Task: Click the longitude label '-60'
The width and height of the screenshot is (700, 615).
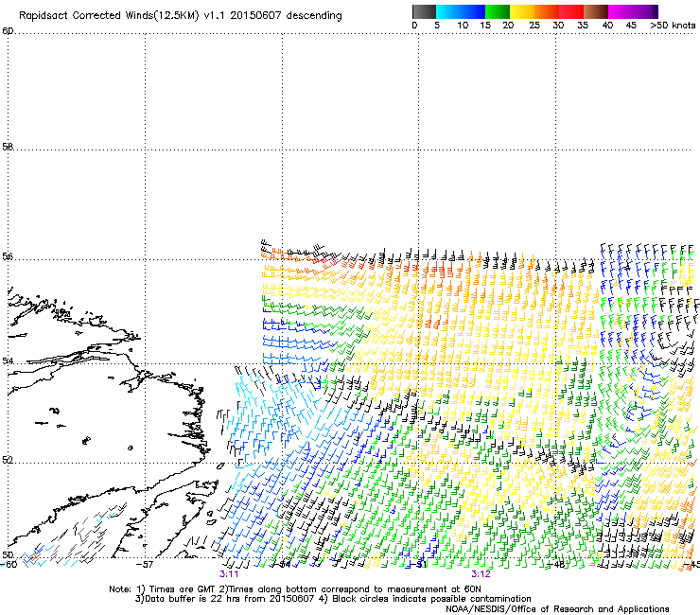Action: [x=9, y=565]
